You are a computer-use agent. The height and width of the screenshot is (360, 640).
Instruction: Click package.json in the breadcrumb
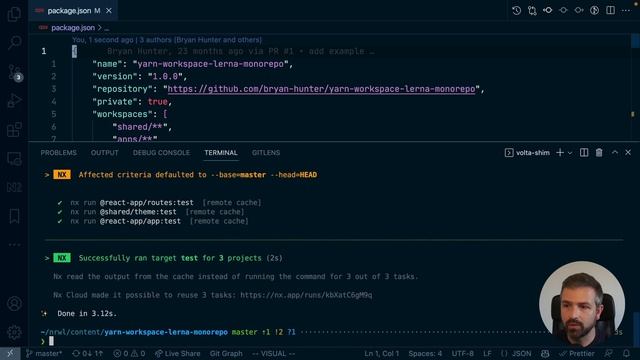pyautogui.click(x=73, y=28)
